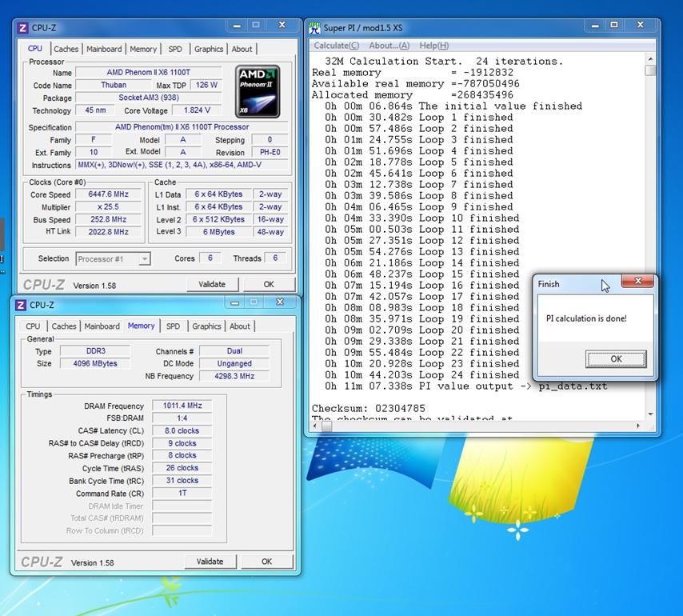
Task: Minimize the Super PI window
Action: (595, 26)
